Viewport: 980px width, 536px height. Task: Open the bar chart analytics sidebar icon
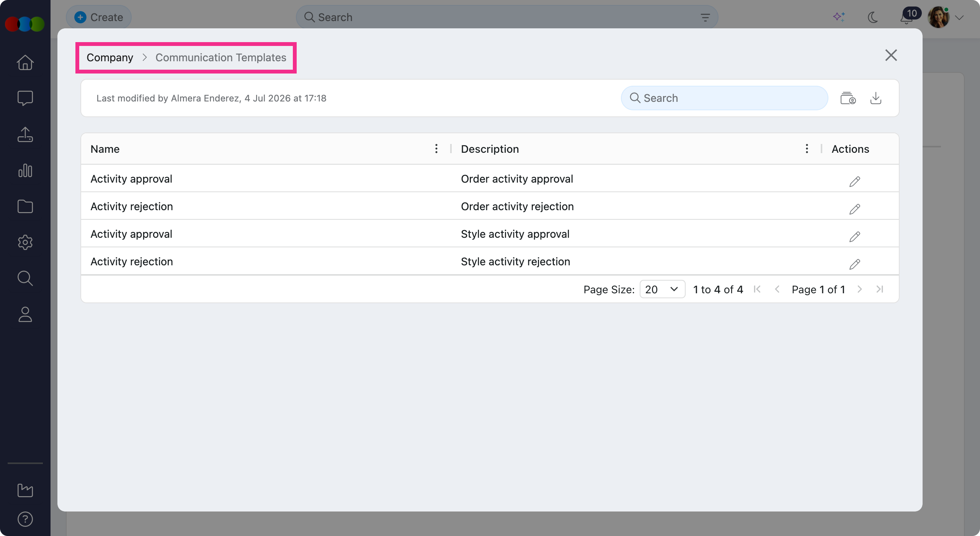click(25, 170)
